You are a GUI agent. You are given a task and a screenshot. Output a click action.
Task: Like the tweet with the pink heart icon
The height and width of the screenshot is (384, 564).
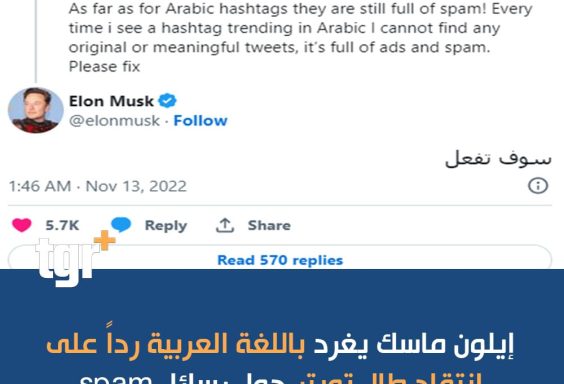(x=22, y=225)
